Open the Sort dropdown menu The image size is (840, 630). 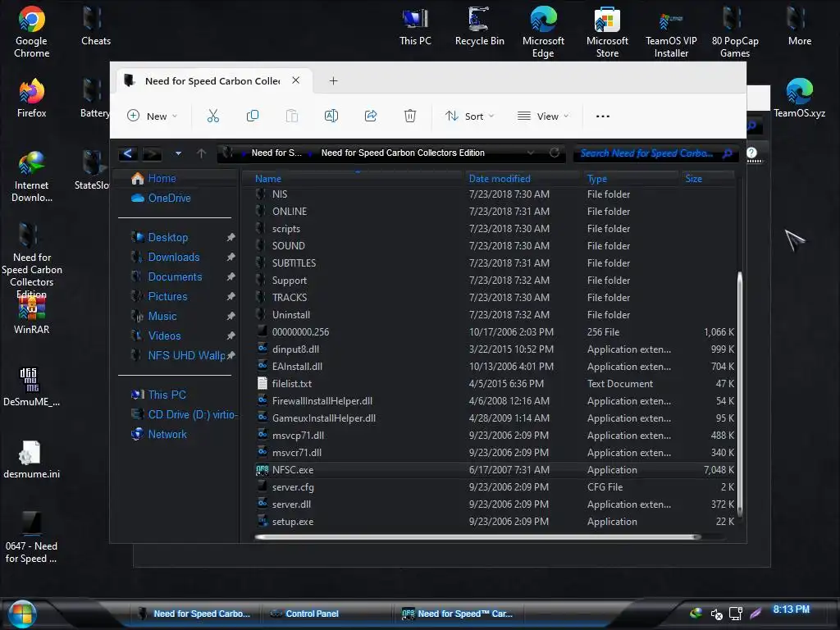click(x=469, y=116)
